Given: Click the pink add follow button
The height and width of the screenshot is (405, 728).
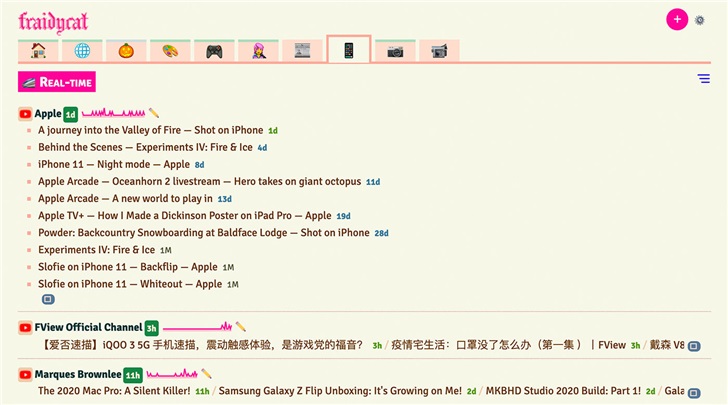Looking at the screenshot, I should pos(677,20).
